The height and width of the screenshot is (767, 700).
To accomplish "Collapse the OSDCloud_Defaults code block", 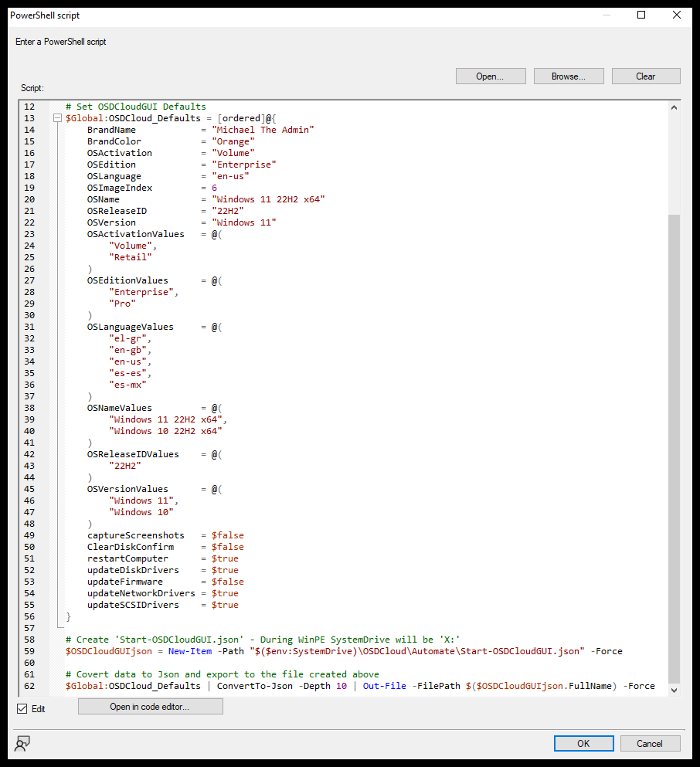I will point(58,117).
